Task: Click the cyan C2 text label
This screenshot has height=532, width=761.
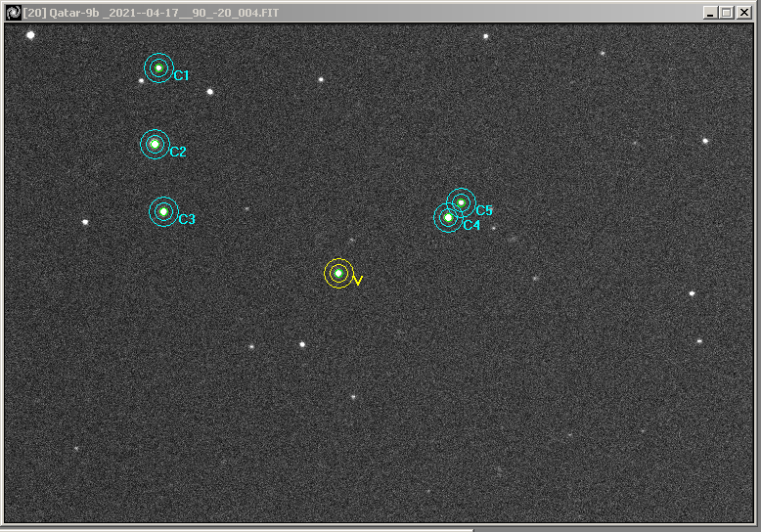Action: (177, 152)
